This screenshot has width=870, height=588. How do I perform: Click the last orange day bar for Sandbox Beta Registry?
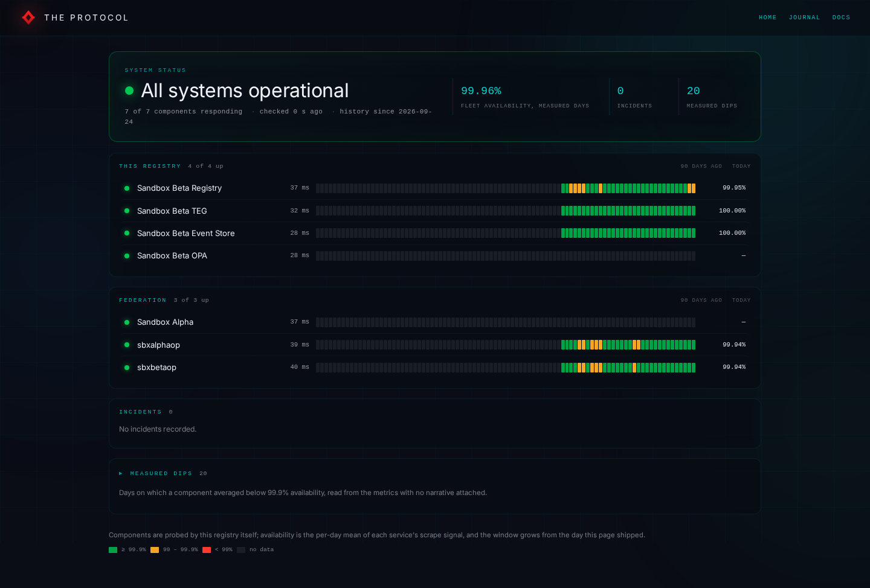(694, 188)
